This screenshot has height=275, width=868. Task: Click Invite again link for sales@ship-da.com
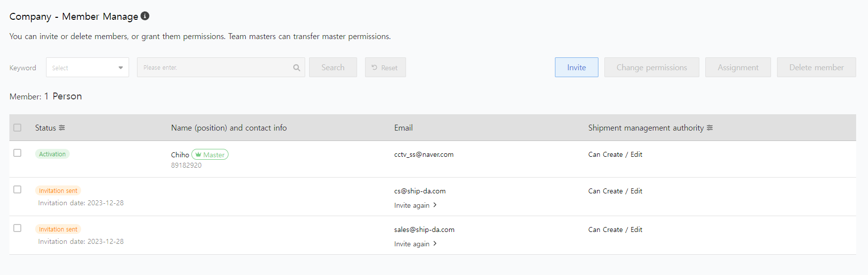pyautogui.click(x=411, y=244)
